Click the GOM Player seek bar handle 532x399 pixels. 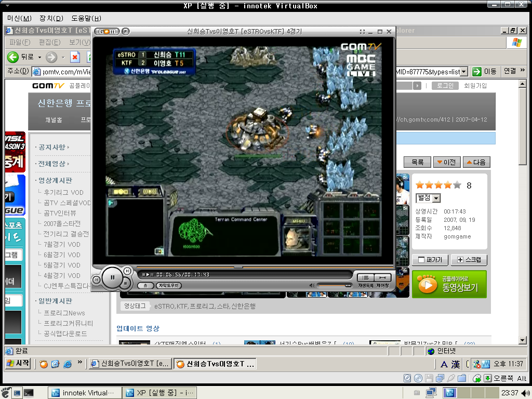pyautogui.click(x=238, y=267)
